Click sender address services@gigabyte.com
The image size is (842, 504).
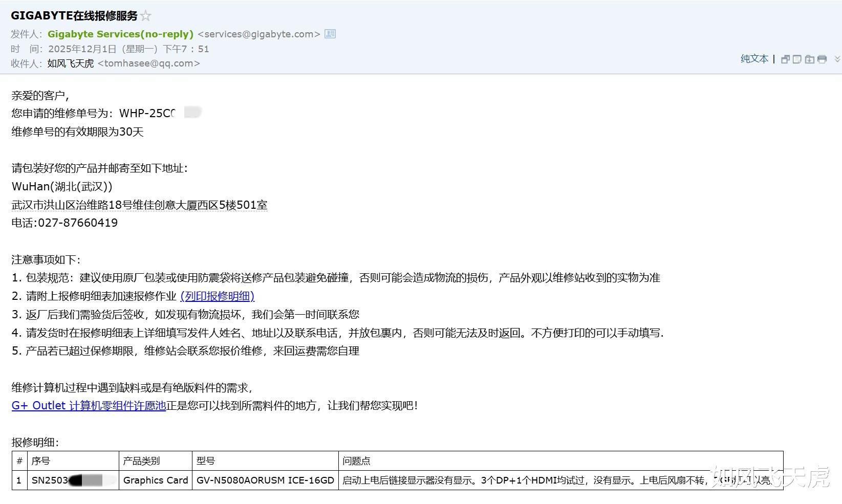[x=259, y=34]
